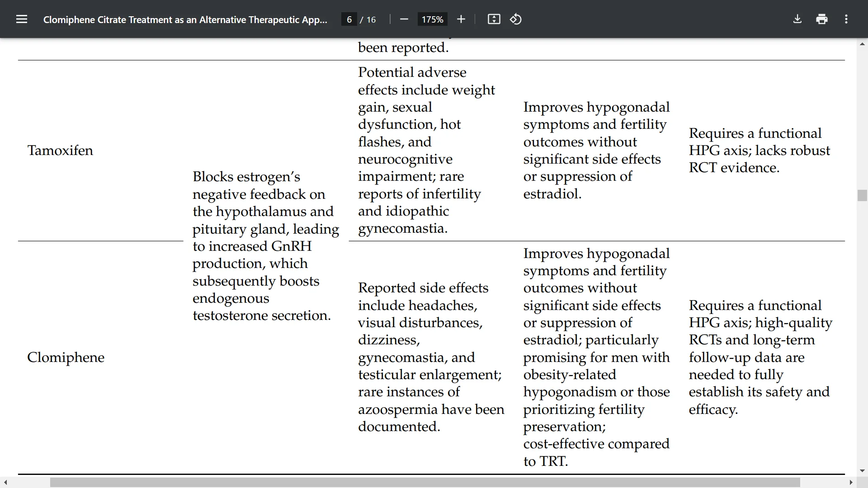This screenshot has width=868, height=488.
Task: Click 'Reported side effects' text
Action: pos(423,288)
